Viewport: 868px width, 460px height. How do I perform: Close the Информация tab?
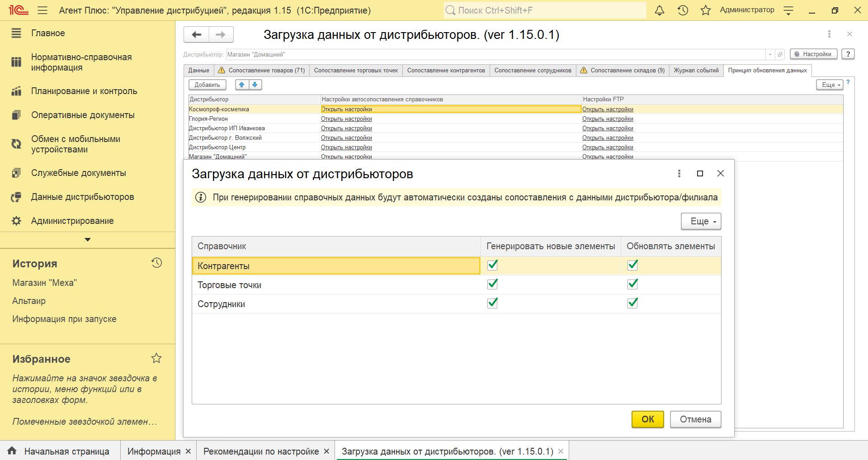[x=188, y=451]
